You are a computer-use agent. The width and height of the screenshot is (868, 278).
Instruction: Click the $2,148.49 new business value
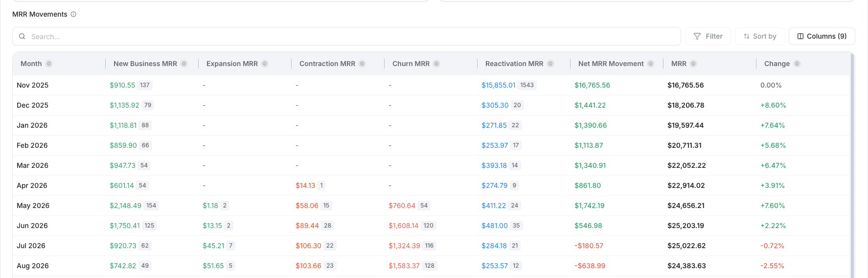point(125,206)
